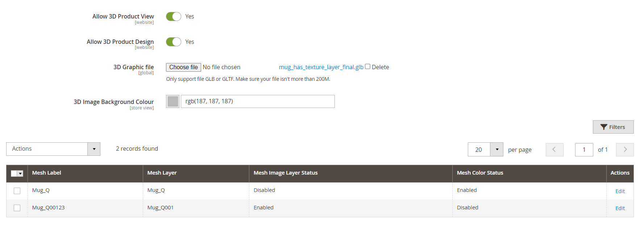Screen dimensions: 644x234
Task: Select the Mug_Q row checkbox
Action: (17, 191)
